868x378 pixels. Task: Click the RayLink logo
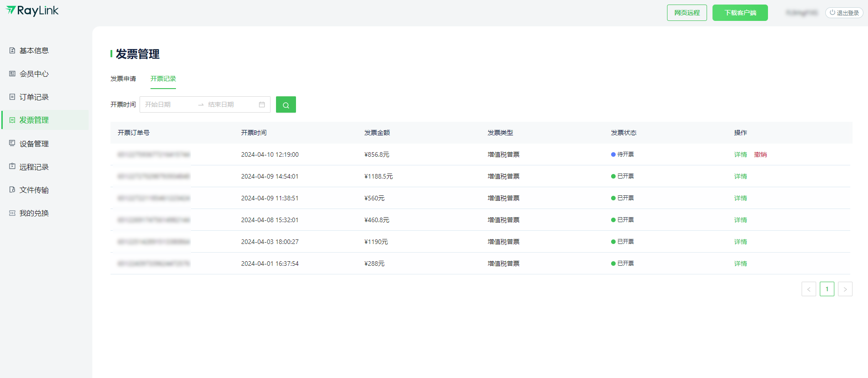click(32, 11)
